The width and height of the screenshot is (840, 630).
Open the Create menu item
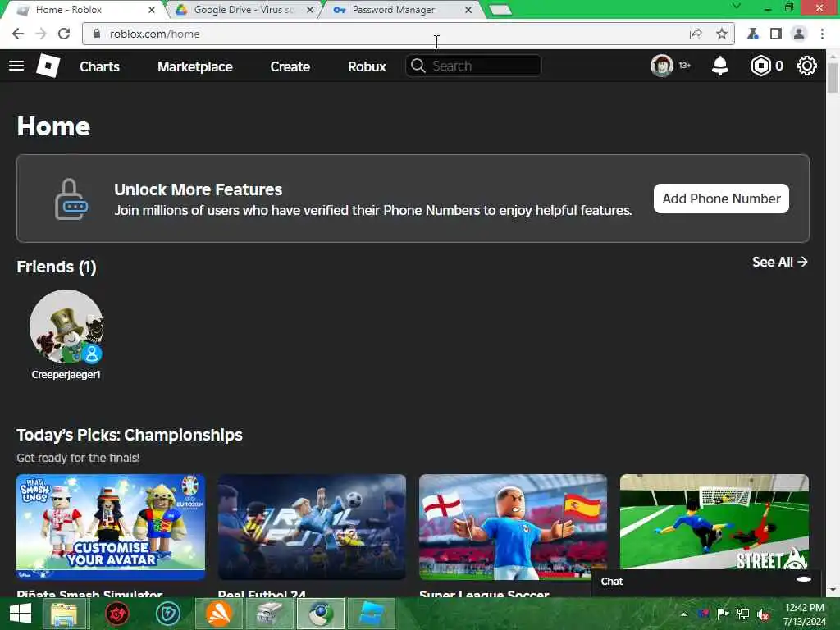[x=290, y=66]
